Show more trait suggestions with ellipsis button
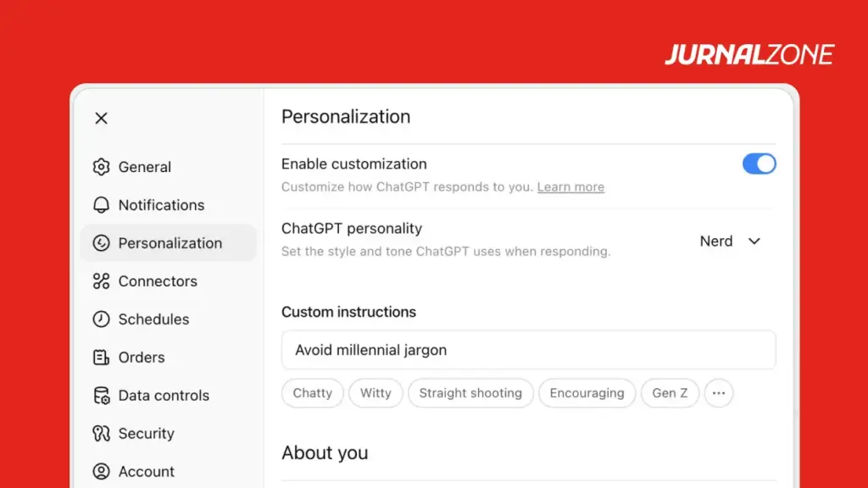This screenshot has width=868, height=488. [x=719, y=393]
